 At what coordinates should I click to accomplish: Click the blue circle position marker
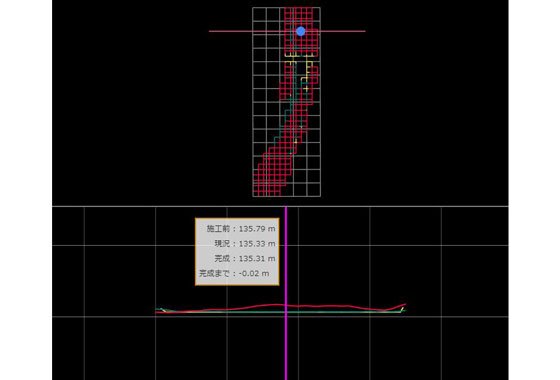[x=301, y=31]
